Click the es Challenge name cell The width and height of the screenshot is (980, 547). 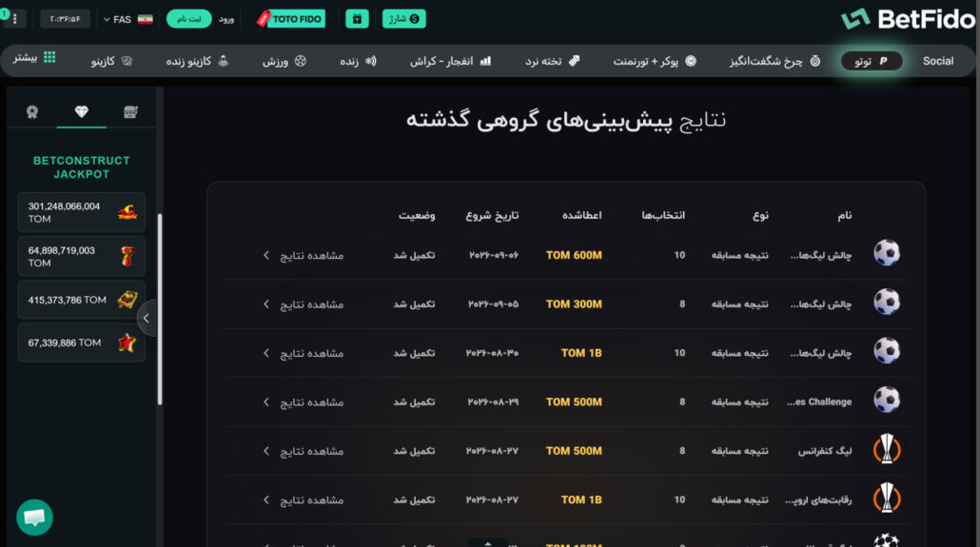[x=819, y=402]
